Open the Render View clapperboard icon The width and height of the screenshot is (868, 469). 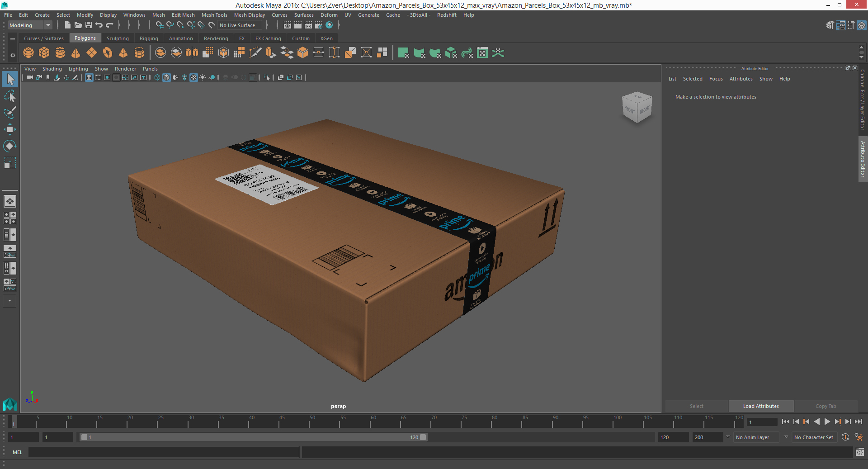click(288, 25)
